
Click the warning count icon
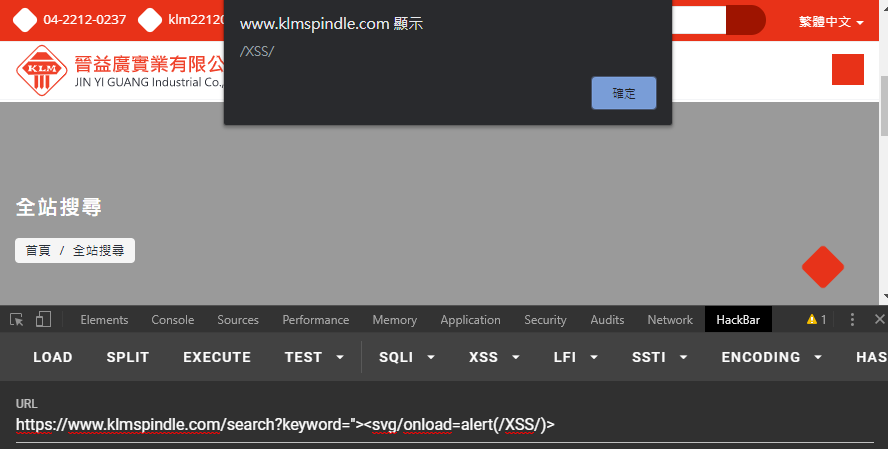click(816, 320)
